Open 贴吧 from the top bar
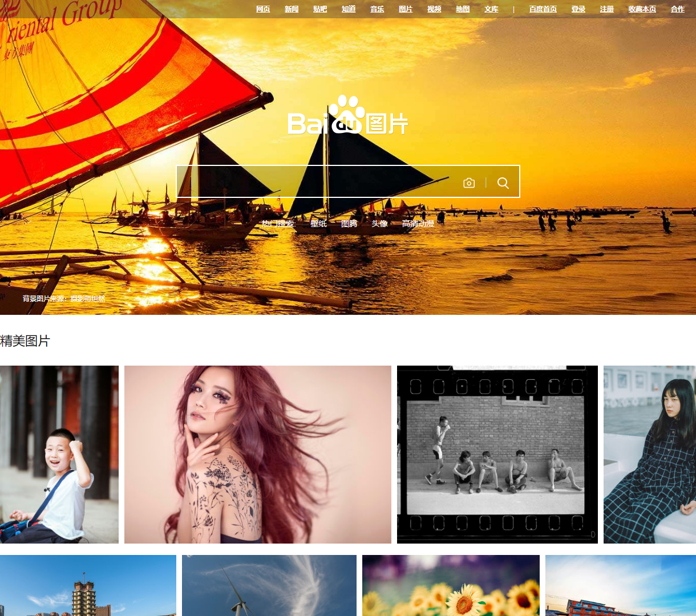Screen dimensions: 696x616 pyautogui.click(x=320, y=9)
